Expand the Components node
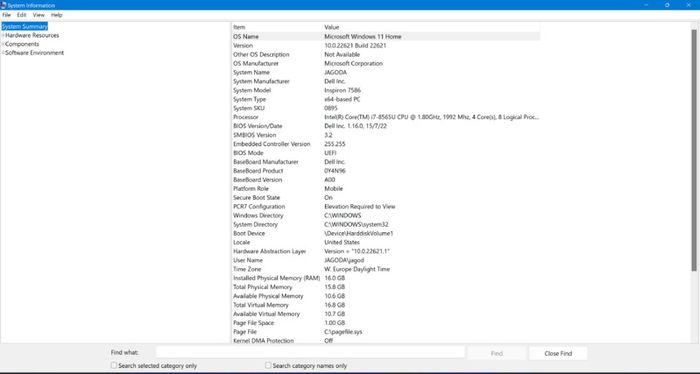 pos(3,44)
